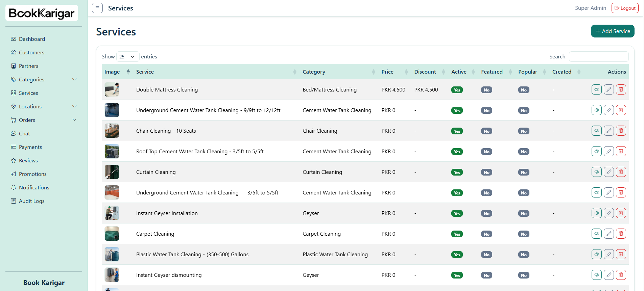Screen dimensions: 644x291
Task: Log out using the Logout button
Action: coord(625,8)
